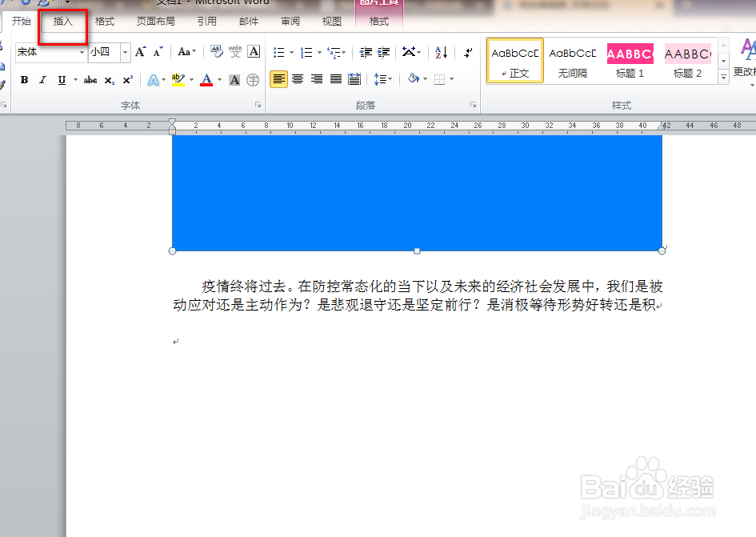Click the ruler first-line indent marker

[172, 121]
